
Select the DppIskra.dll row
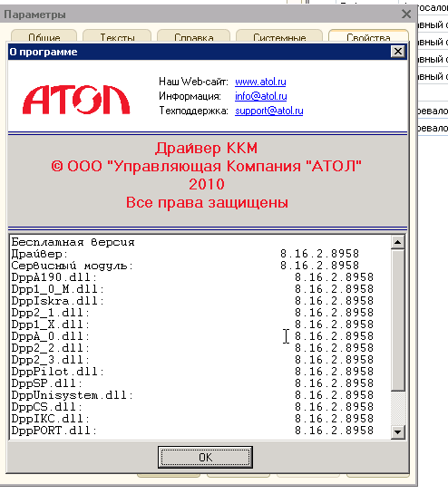pyautogui.click(x=192, y=301)
